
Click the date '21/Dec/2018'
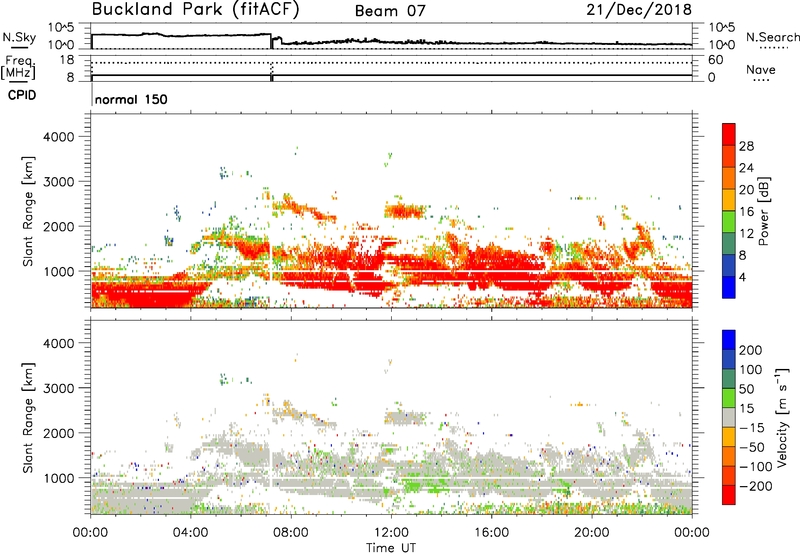click(639, 9)
